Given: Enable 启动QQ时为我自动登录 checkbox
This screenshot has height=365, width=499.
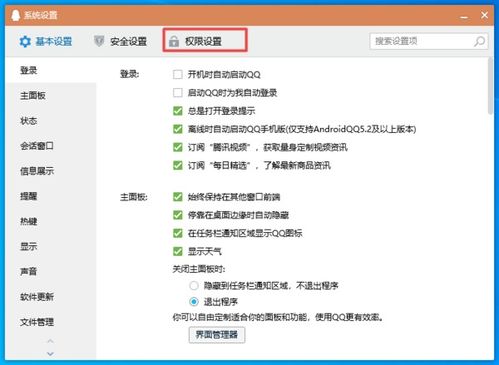Looking at the screenshot, I should click(178, 93).
